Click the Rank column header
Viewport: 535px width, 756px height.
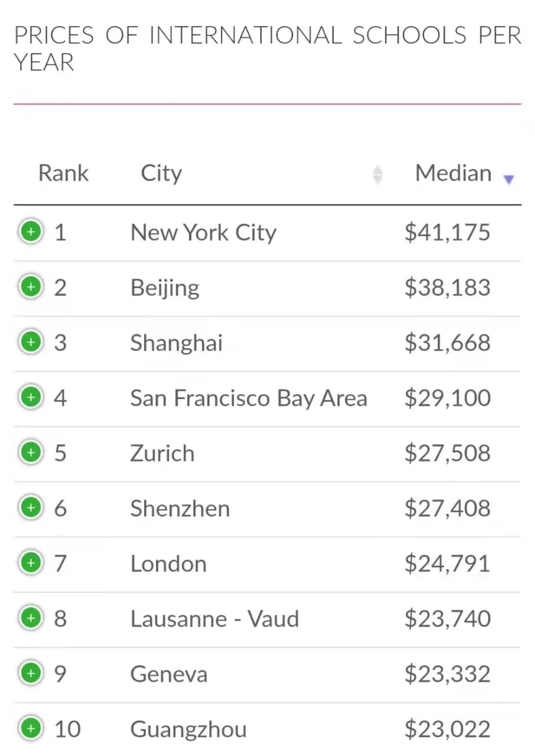(x=63, y=173)
